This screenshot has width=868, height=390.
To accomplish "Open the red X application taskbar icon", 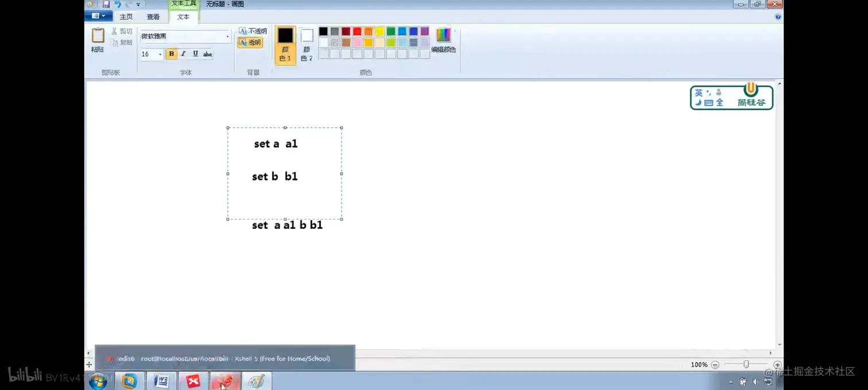I will click(x=193, y=381).
